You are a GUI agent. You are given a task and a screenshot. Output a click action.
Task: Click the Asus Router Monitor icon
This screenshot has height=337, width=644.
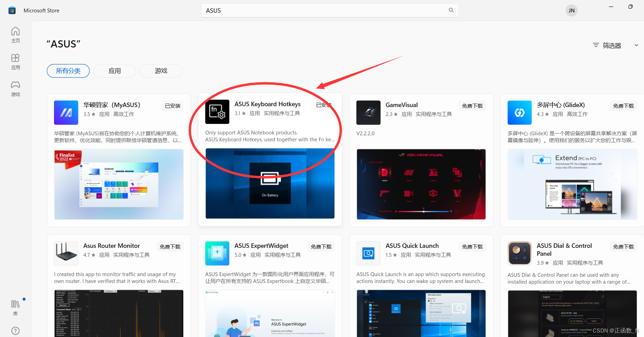click(66, 253)
